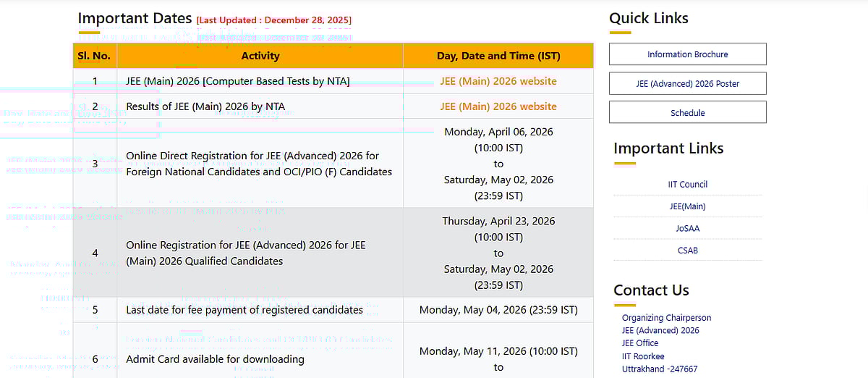Viewport: 868px width, 378px height.
Task: Open the Schedule quick link
Action: (x=687, y=113)
